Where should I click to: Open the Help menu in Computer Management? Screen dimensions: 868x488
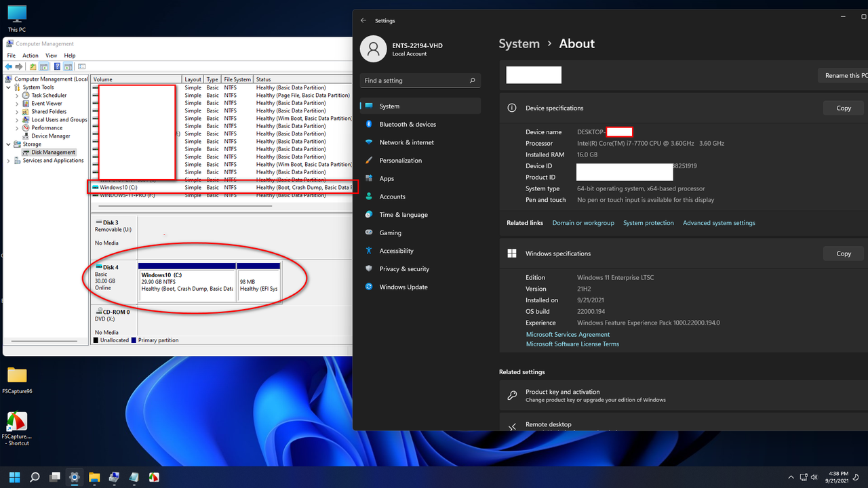(70, 56)
